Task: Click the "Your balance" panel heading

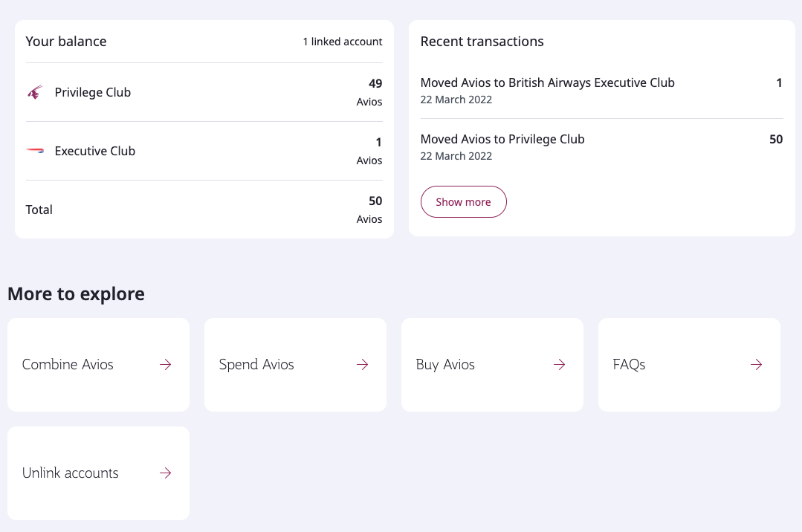Action: point(66,41)
